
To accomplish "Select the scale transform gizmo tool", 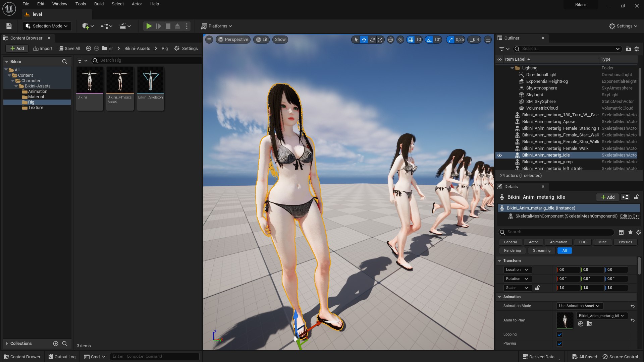I will tap(380, 40).
